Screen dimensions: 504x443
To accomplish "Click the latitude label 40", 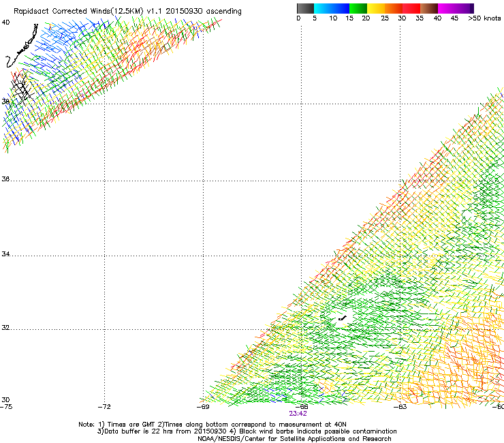I will 5,22.
